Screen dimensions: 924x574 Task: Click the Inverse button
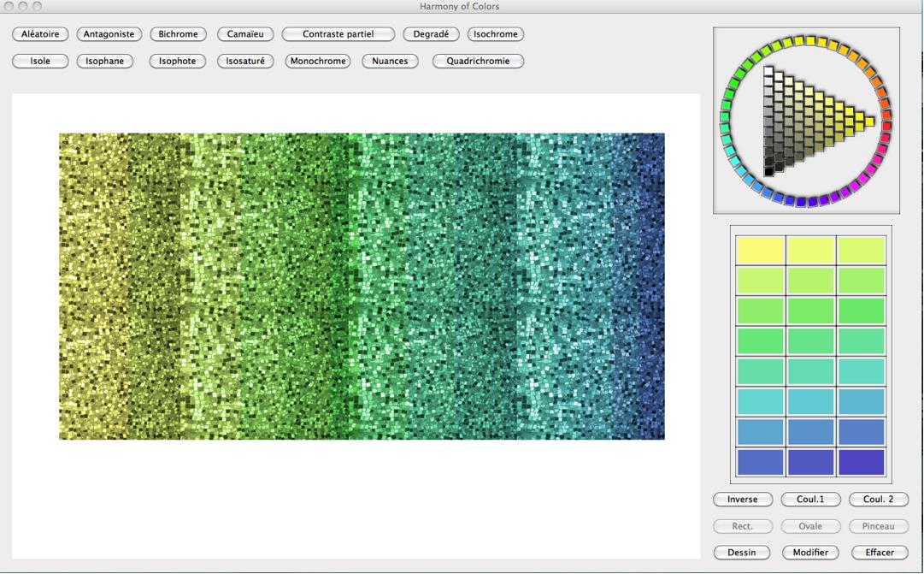(x=742, y=500)
